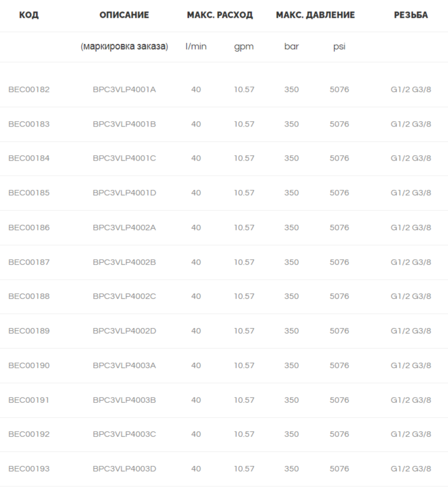Click the 5076 psi value in BEC00191 row
448x491 pixels.
[339, 400]
